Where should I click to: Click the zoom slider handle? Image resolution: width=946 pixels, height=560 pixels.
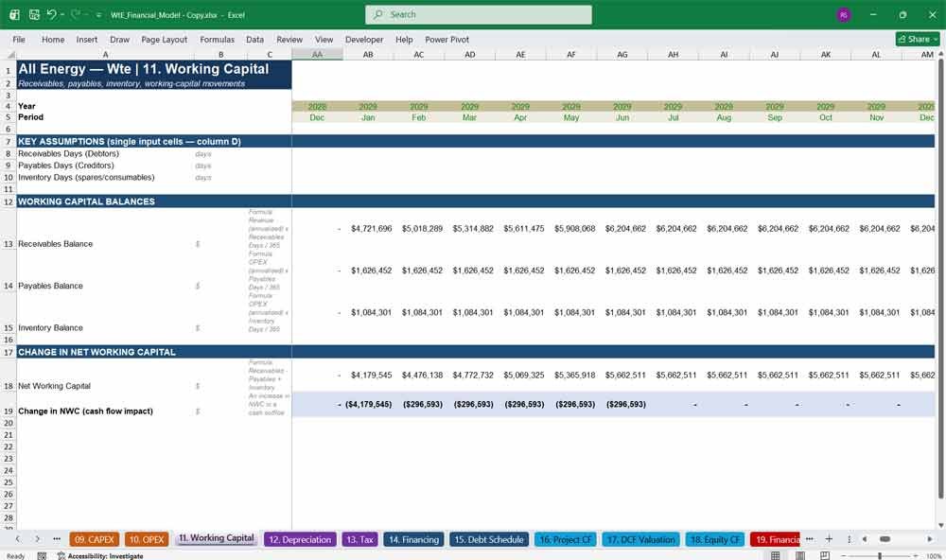point(880,555)
